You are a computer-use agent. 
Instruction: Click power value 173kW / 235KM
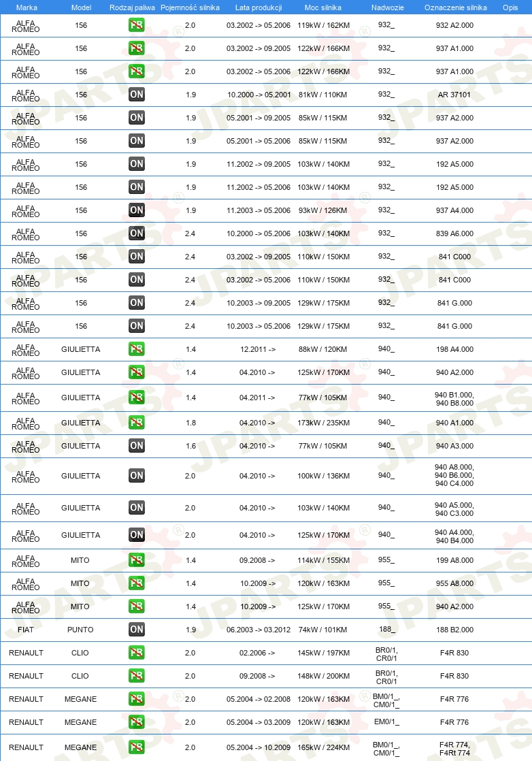tap(323, 423)
